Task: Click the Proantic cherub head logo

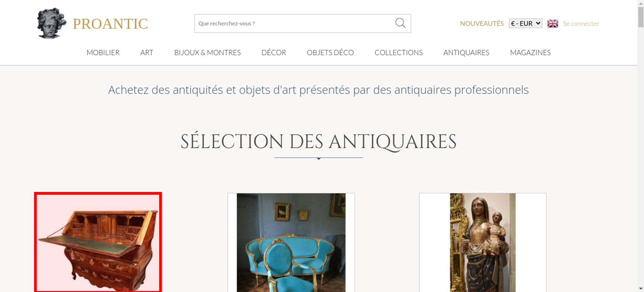Action: [52, 23]
